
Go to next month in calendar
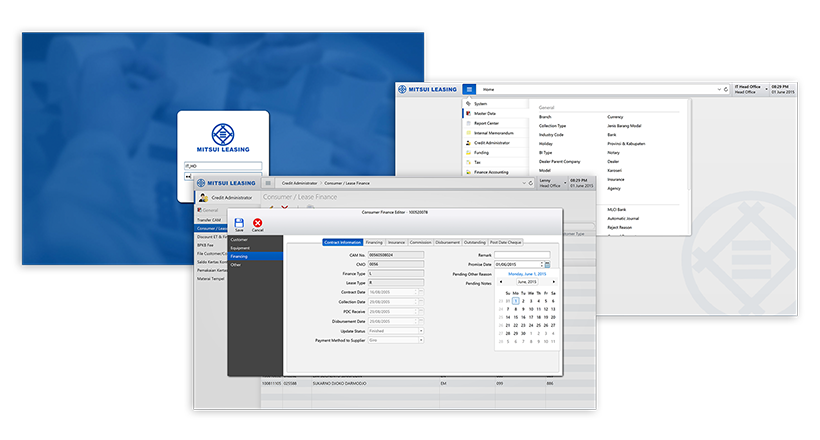tap(554, 282)
